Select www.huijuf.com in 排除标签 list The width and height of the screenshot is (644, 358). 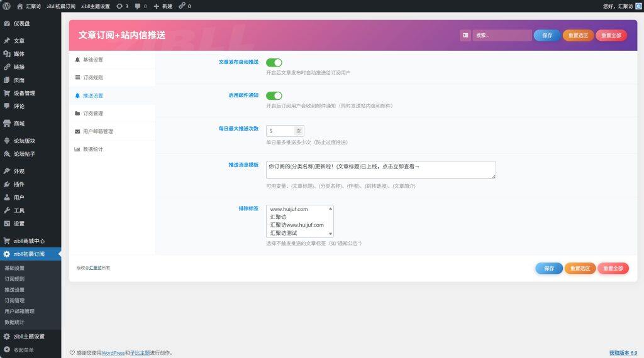pyautogui.click(x=289, y=209)
